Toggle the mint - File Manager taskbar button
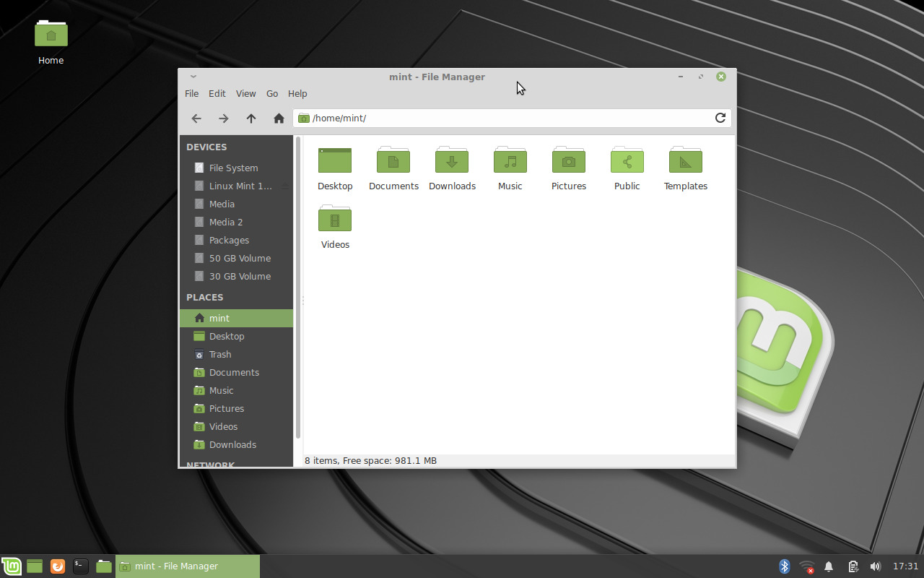This screenshot has height=578, width=924. click(x=188, y=566)
